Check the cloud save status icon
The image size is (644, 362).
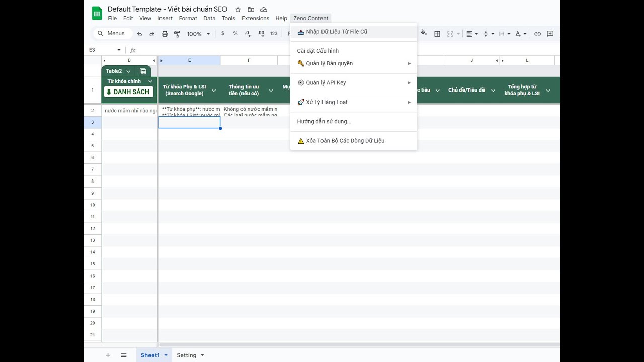(264, 9)
